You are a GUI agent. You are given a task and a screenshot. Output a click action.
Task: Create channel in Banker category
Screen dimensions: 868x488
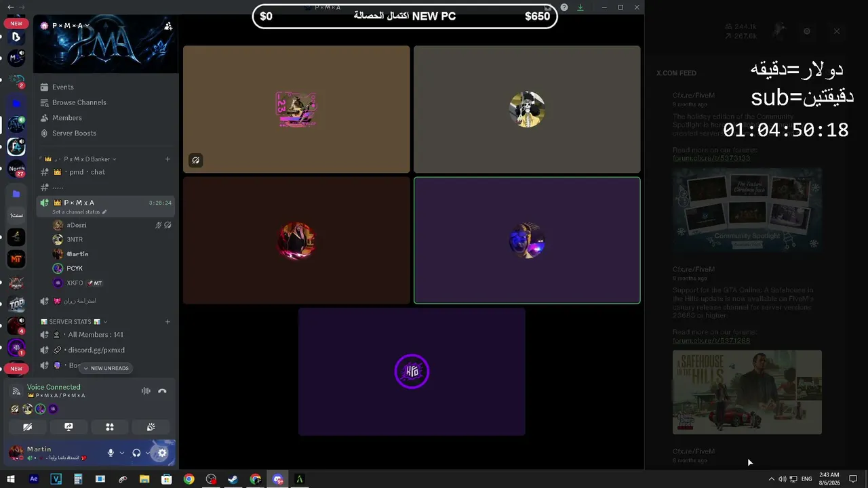(x=167, y=159)
